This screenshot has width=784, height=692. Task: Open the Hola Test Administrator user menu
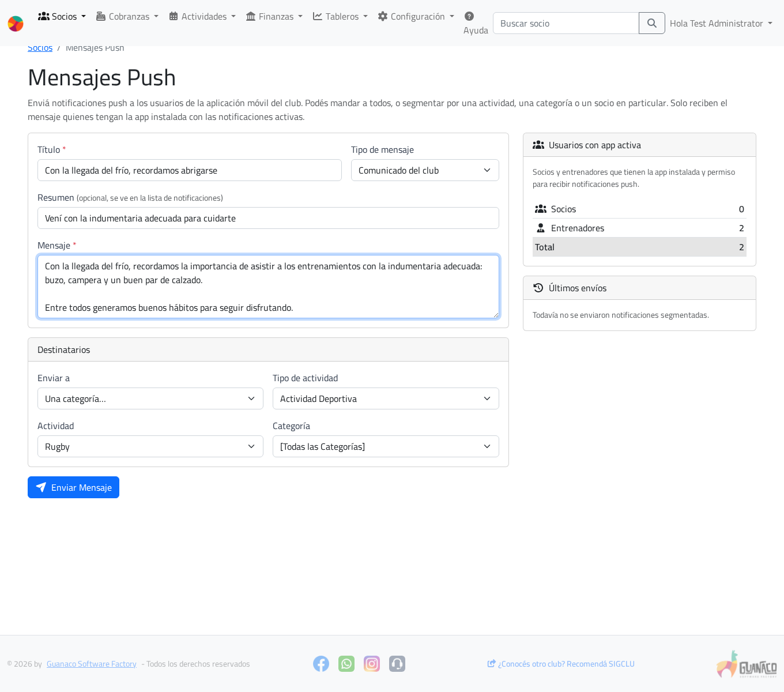721,23
